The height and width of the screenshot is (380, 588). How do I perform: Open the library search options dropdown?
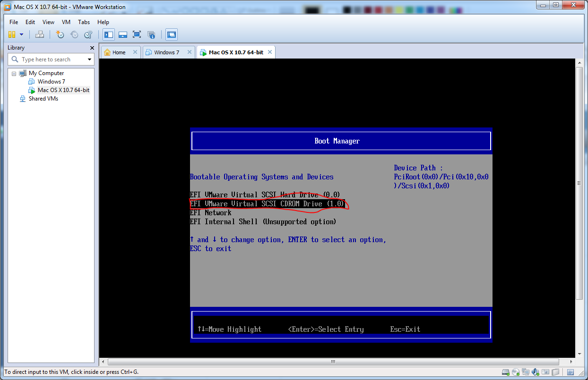90,59
